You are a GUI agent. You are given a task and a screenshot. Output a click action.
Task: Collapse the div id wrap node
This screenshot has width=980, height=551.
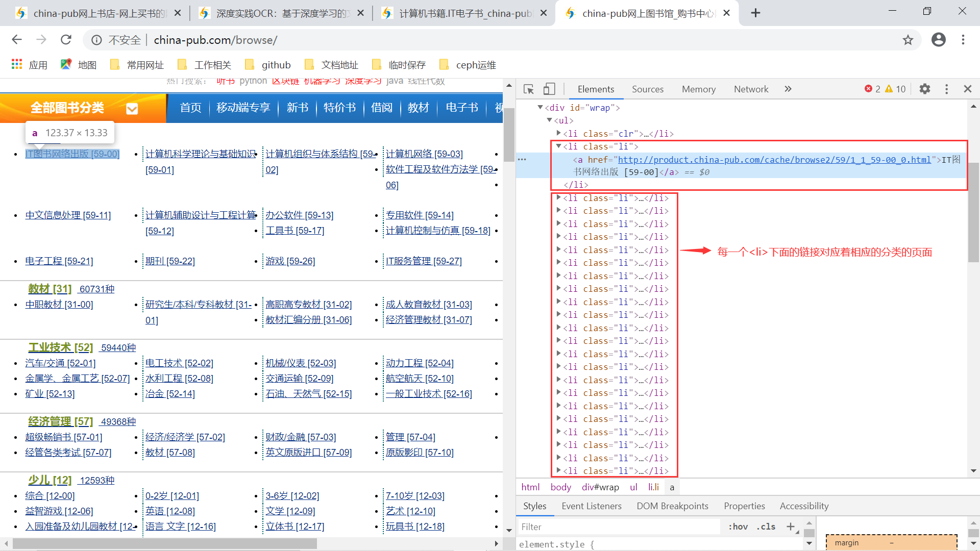(540, 107)
